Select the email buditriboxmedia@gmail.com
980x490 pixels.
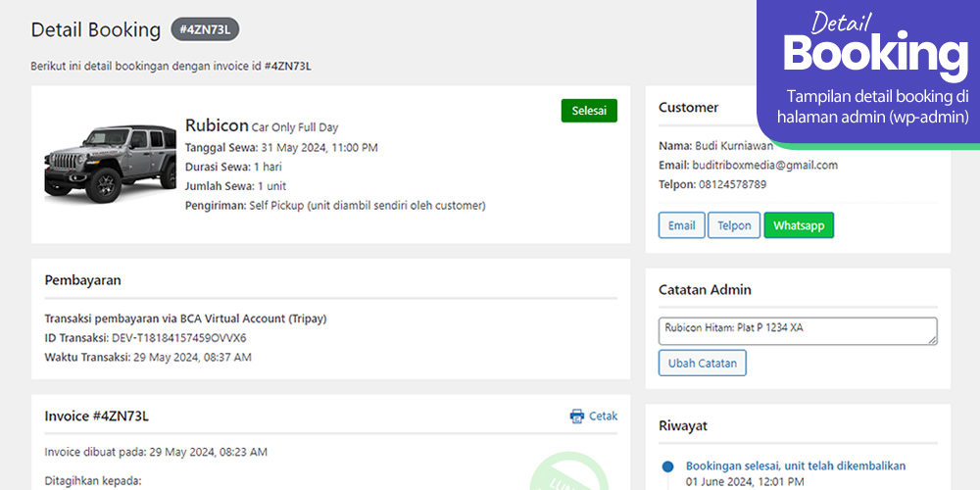(x=765, y=166)
